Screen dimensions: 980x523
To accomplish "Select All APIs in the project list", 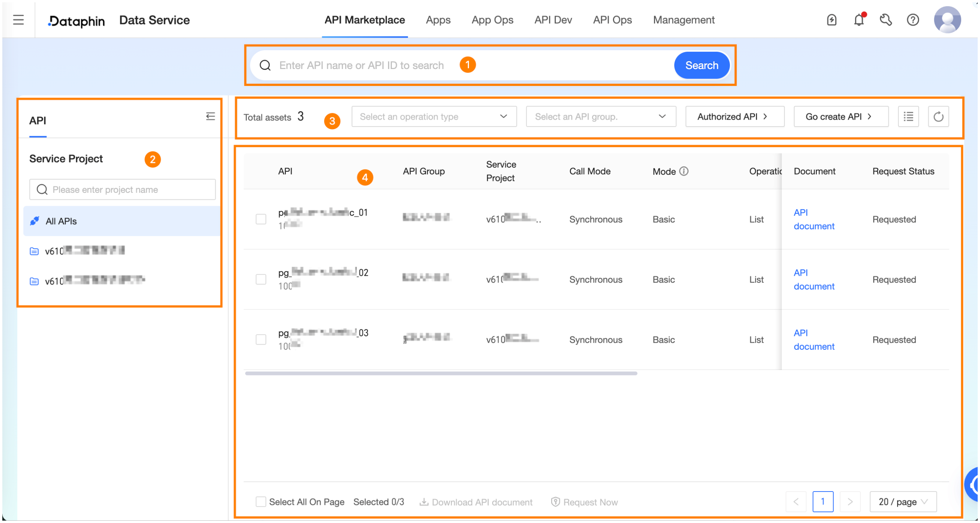I will click(x=122, y=221).
